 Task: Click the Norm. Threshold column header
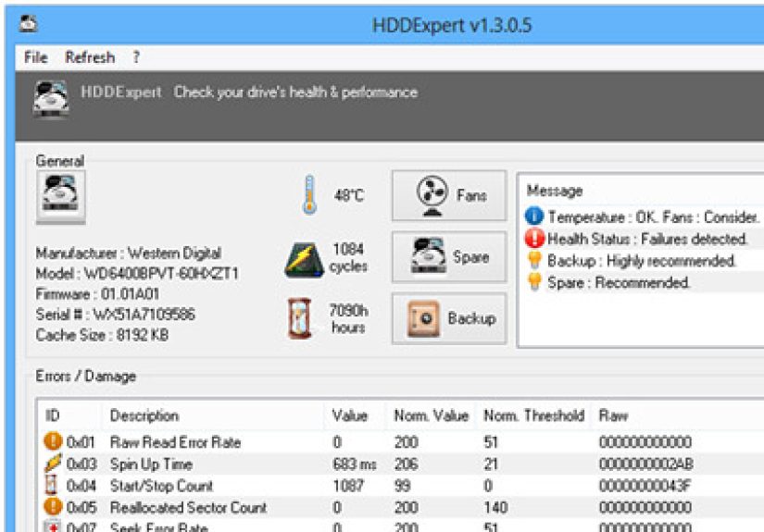533,415
